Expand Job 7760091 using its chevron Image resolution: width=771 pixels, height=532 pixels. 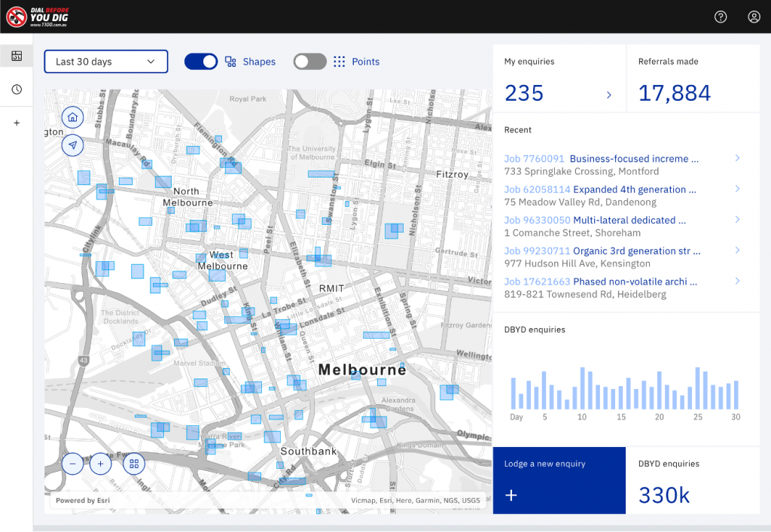tap(737, 158)
